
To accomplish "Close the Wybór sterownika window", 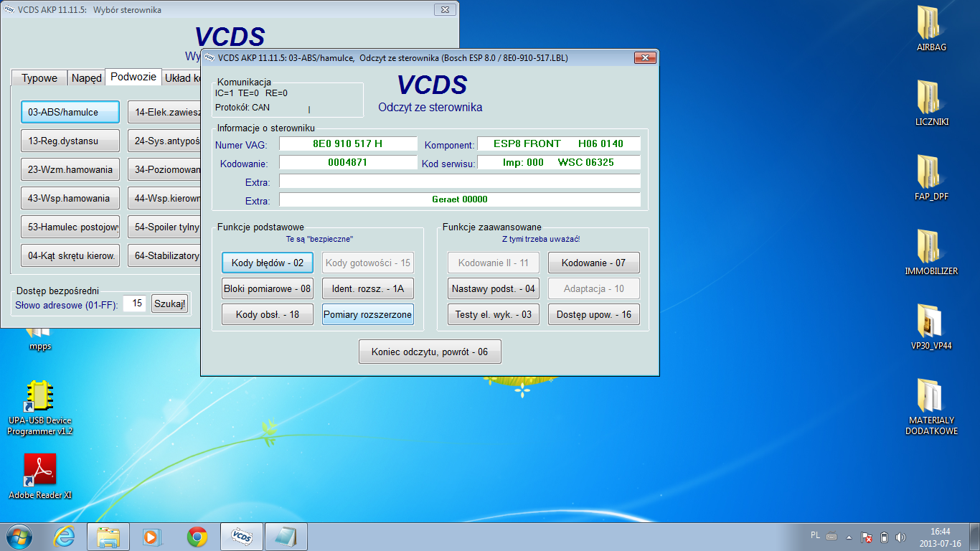I will tap(444, 10).
